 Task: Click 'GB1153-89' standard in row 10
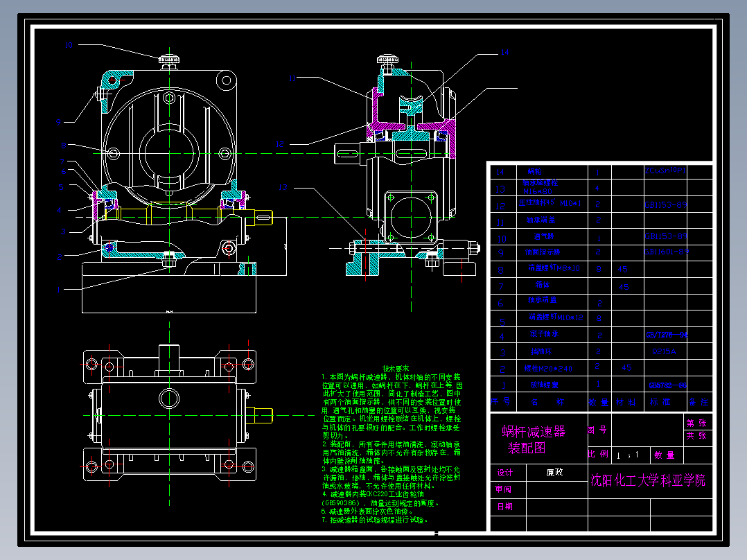(x=665, y=236)
